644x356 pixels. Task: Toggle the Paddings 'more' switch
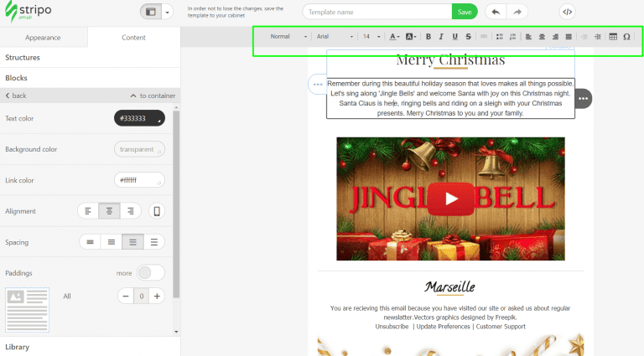click(x=150, y=273)
